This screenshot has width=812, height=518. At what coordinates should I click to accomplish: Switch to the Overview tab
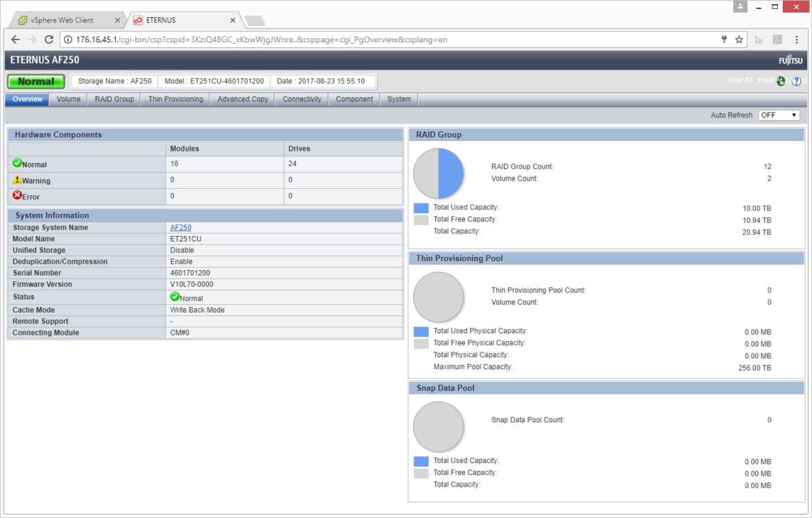pos(28,99)
